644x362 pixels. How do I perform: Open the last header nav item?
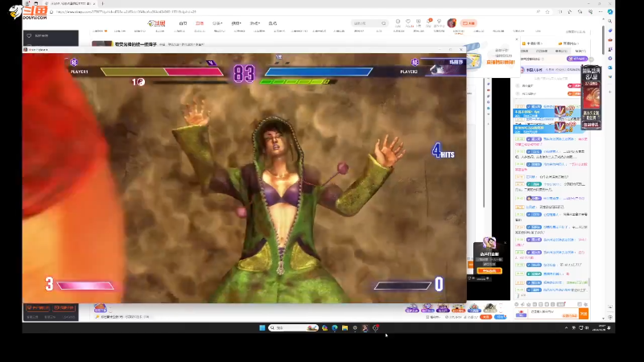tap(273, 23)
